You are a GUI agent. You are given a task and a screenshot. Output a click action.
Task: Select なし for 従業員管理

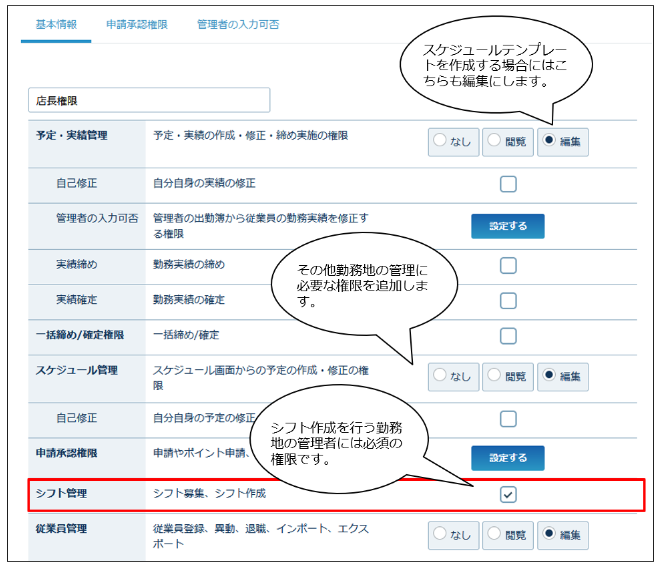coord(455,534)
